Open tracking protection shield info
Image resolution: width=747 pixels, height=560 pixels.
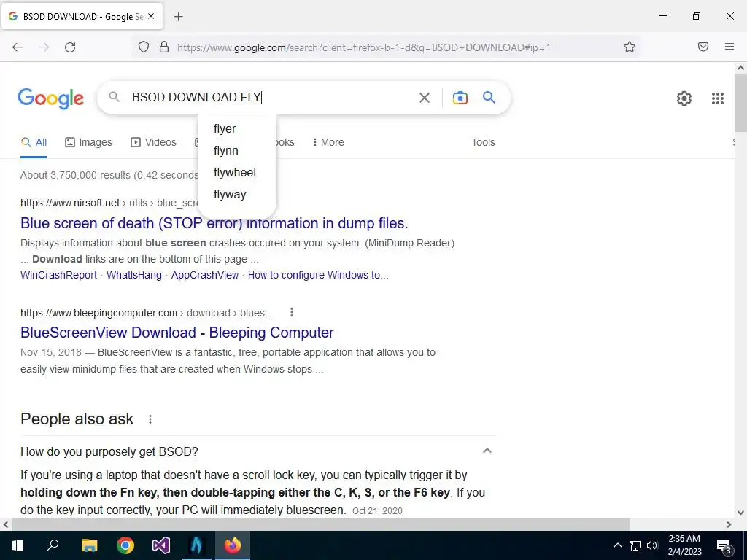click(144, 47)
